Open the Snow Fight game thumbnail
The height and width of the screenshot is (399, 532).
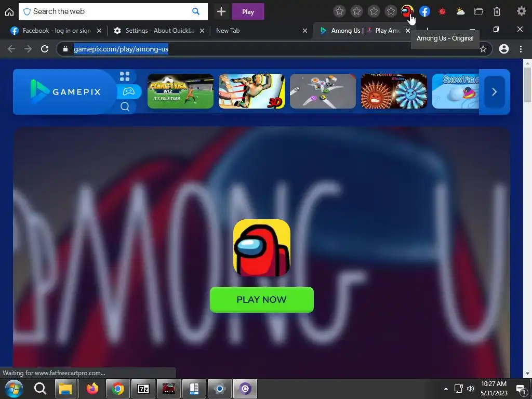click(456, 91)
